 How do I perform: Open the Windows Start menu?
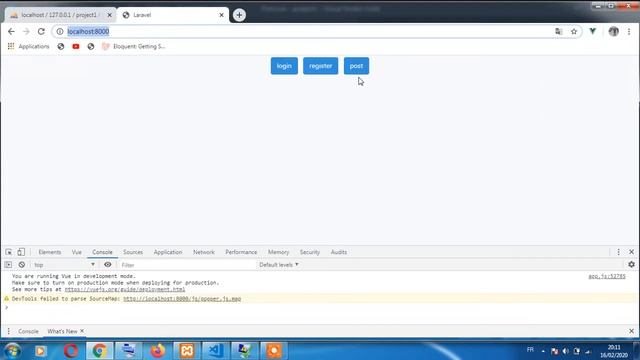[12, 351]
